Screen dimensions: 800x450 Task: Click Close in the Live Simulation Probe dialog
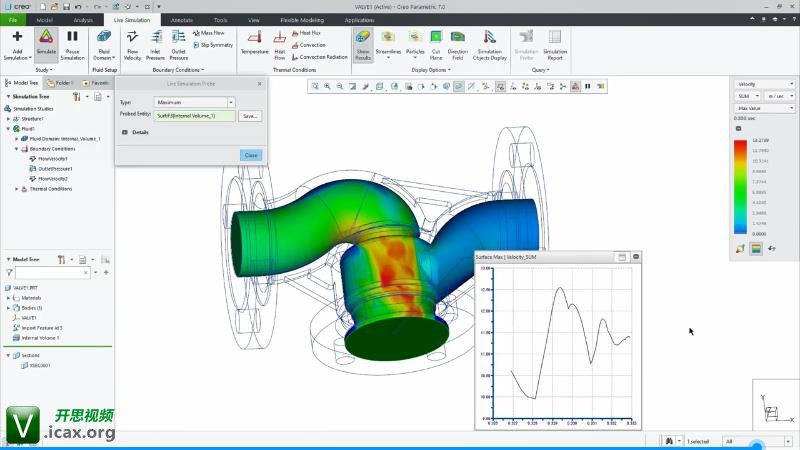pyautogui.click(x=250, y=155)
